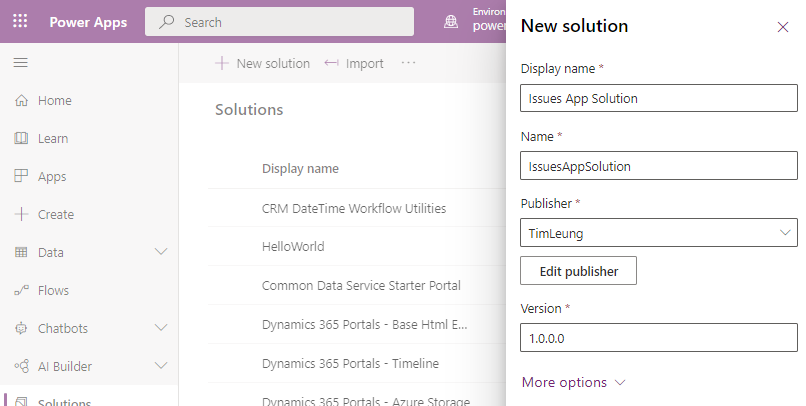This screenshot has width=806, height=406.
Task: Click the Import arrow icon
Action: tap(332, 63)
